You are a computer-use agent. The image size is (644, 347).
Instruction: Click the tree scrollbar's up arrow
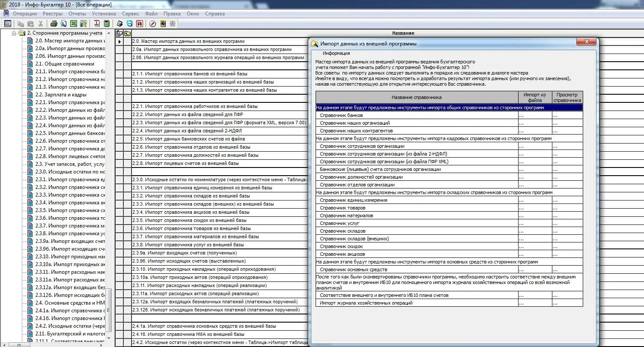click(x=109, y=33)
